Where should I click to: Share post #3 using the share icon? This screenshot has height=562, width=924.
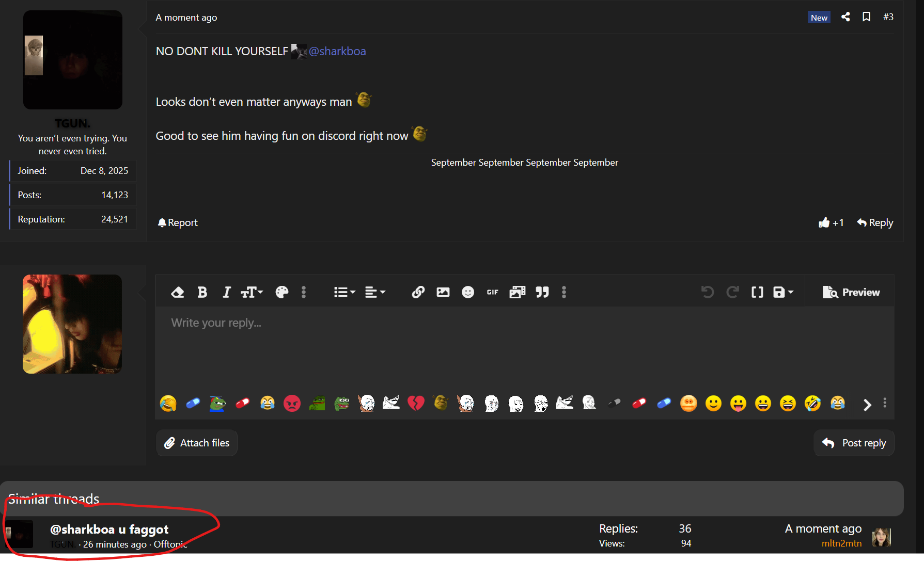[x=845, y=17]
